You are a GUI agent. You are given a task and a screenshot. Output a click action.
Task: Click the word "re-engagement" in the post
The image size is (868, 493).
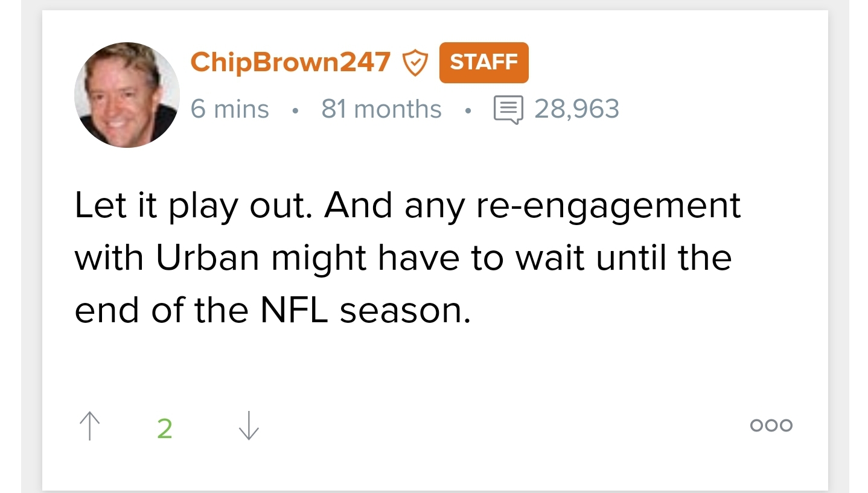(608, 206)
